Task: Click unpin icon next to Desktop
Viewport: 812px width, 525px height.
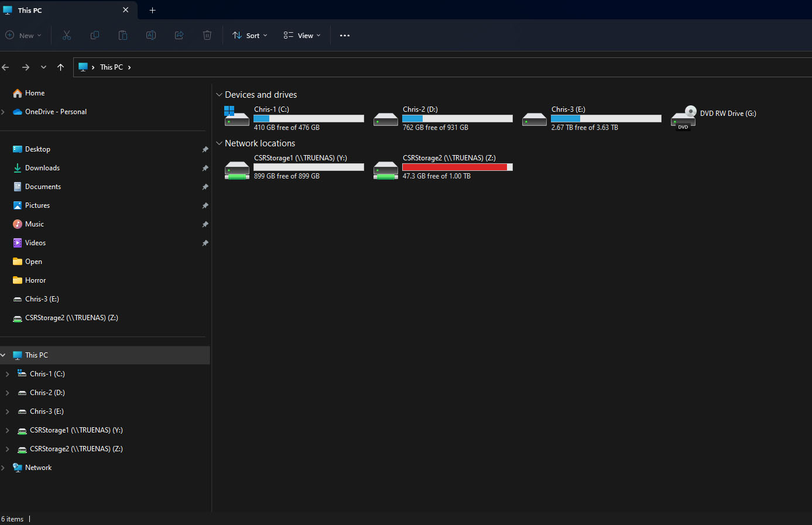Action: [205, 150]
